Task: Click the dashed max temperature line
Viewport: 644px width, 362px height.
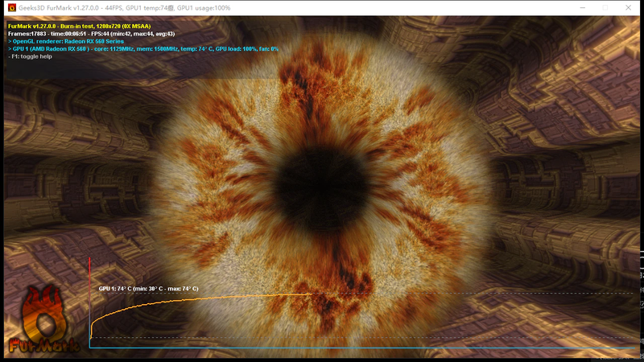Action: (x=483, y=294)
